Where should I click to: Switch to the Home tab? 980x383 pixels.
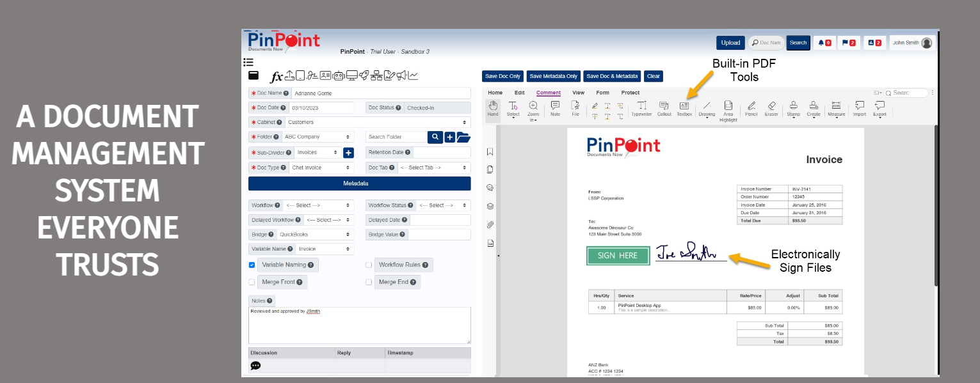pyautogui.click(x=495, y=93)
